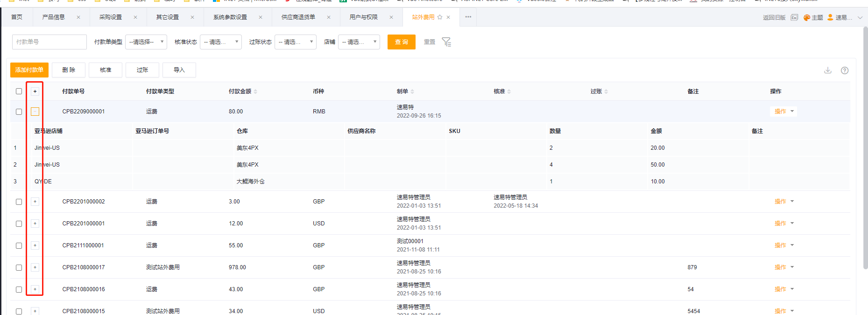The image size is (868, 315).
Task: Open the 店铺 dropdown
Action: coord(359,42)
